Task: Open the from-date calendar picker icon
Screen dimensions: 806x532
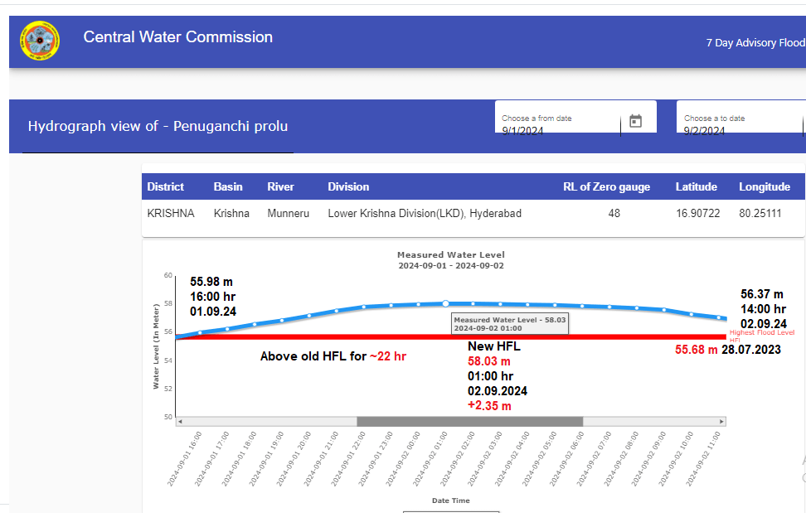Action: [636, 121]
